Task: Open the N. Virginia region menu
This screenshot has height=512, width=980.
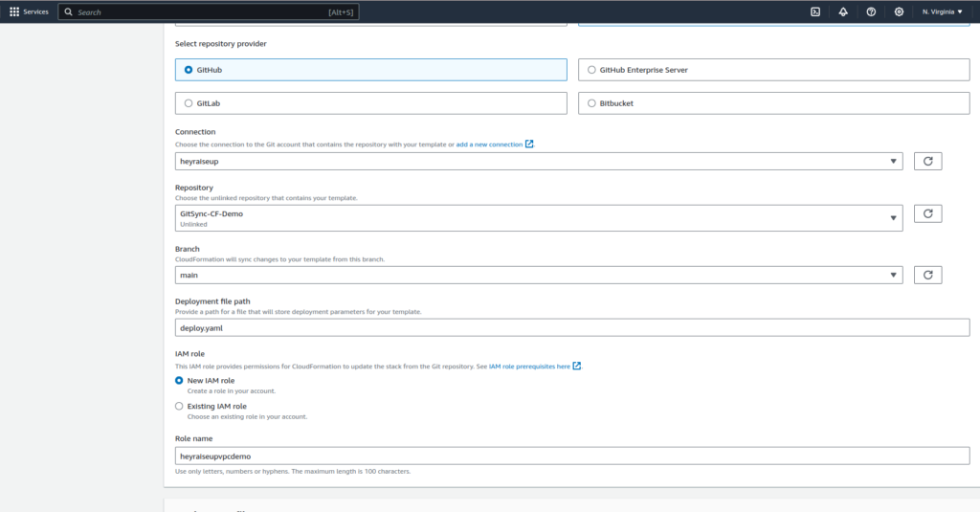Action: click(x=942, y=11)
